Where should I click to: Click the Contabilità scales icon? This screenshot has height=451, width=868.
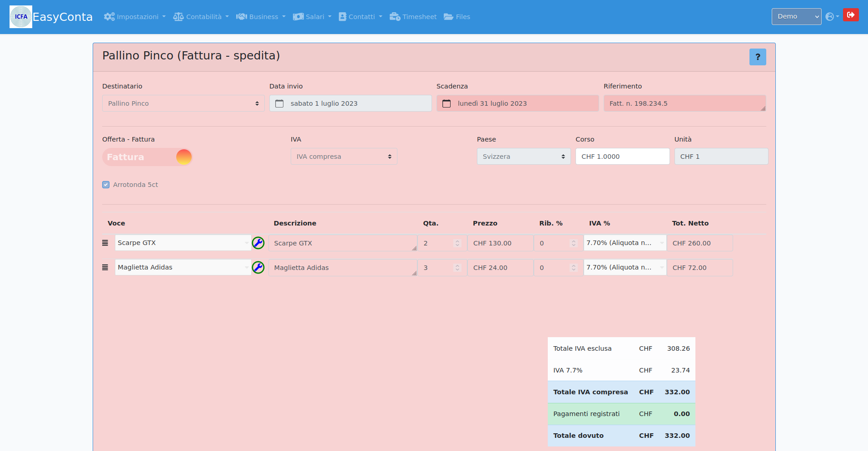click(179, 17)
